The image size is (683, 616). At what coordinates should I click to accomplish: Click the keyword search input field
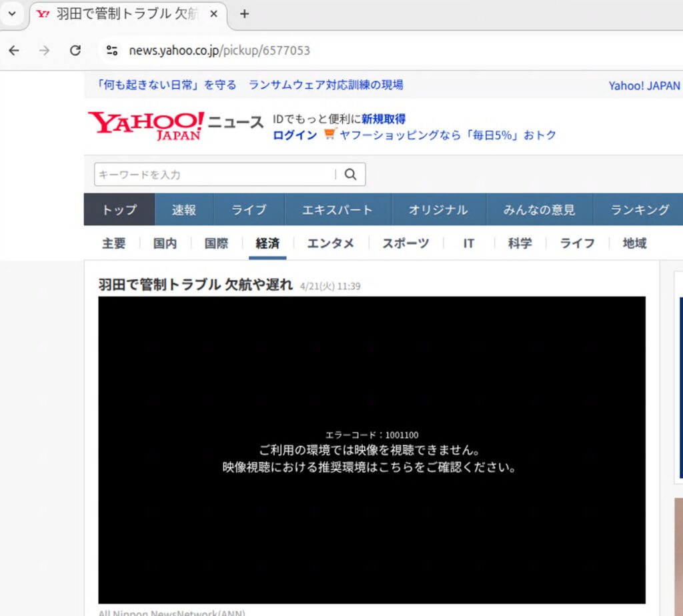tap(215, 175)
